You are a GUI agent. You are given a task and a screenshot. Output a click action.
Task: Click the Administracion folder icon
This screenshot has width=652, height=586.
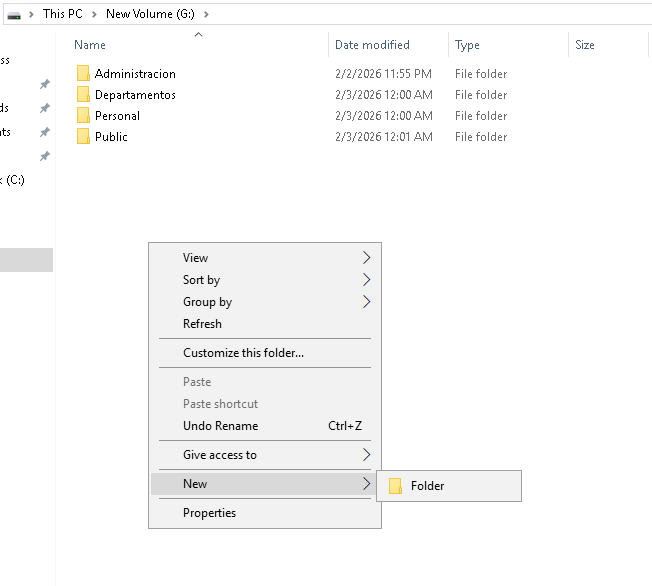[83, 74]
